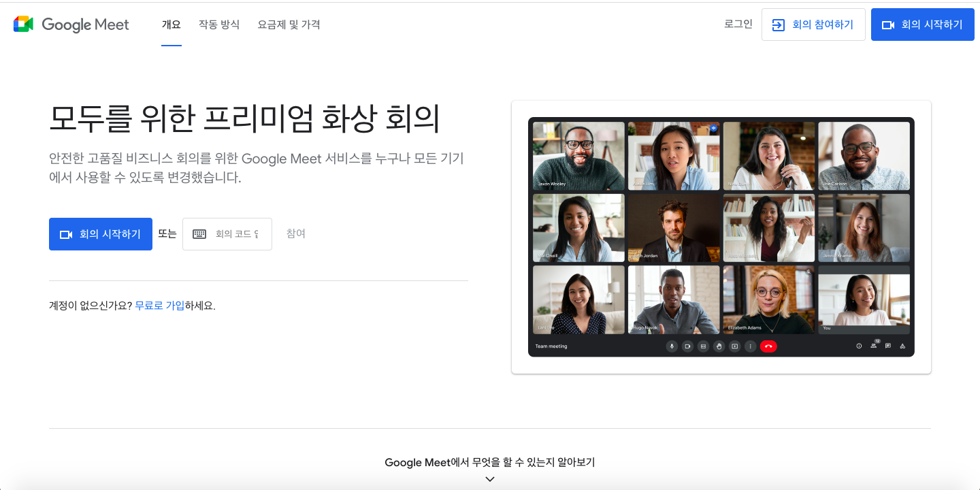The image size is (980, 490).
Task: Open the 작동 방식 tab
Action: click(x=219, y=24)
